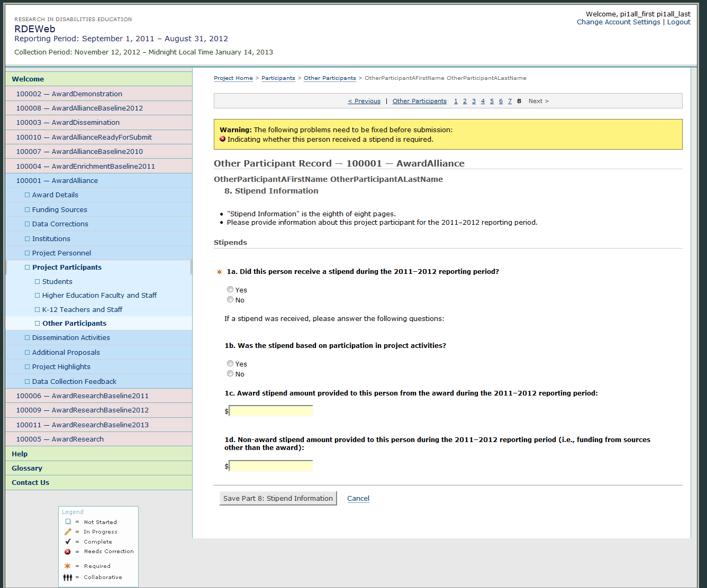Click the status icon beside Project Highlights
707x588 pixels.
[28, 367]
